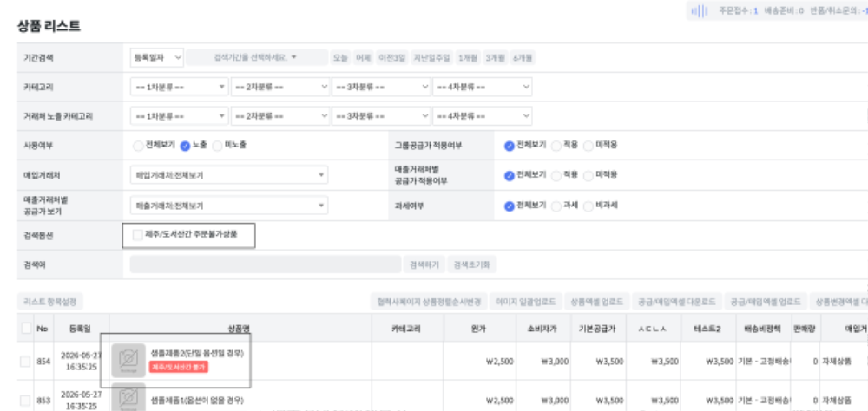The width and height of the screenshot is (868, 411).
Task: Check the row checkbox for No 853
Action: point(25,400)
